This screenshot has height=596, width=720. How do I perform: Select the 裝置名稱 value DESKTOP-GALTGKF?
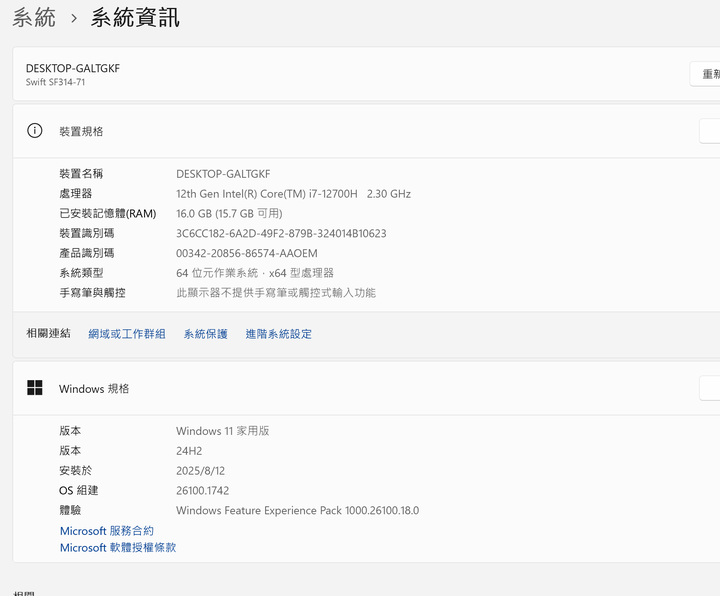223,174
